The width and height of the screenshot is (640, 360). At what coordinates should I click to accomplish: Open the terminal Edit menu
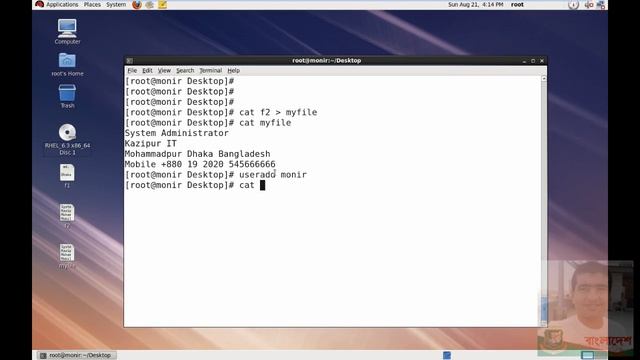point(147,71)
